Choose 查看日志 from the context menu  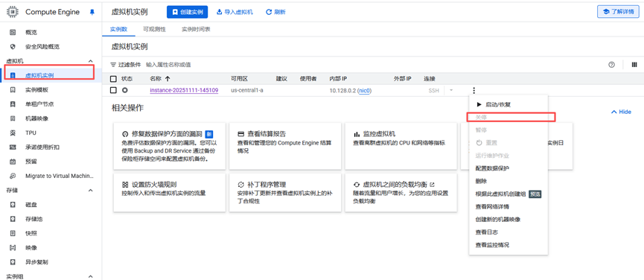pyautogui.click(x=508, y=232)
